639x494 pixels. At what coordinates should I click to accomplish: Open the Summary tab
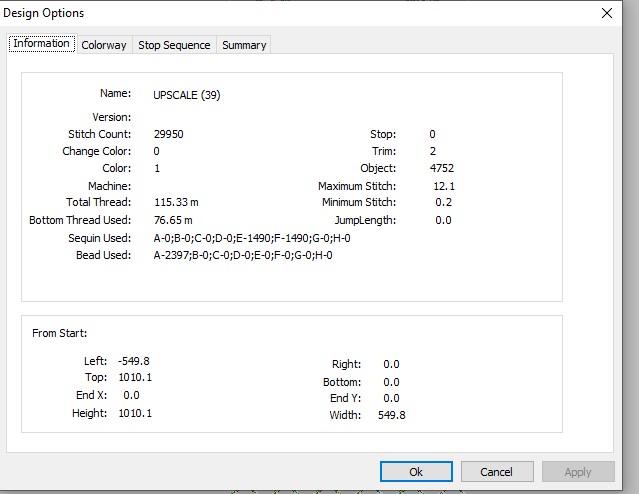click(x=244, y=45)
